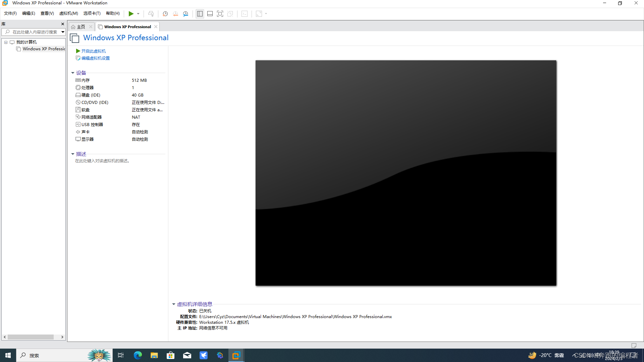The width and height of the screenshot is (644, 362).
Task: Open the 虚拟机 (VM) menu
Action: tap(68, 14)
